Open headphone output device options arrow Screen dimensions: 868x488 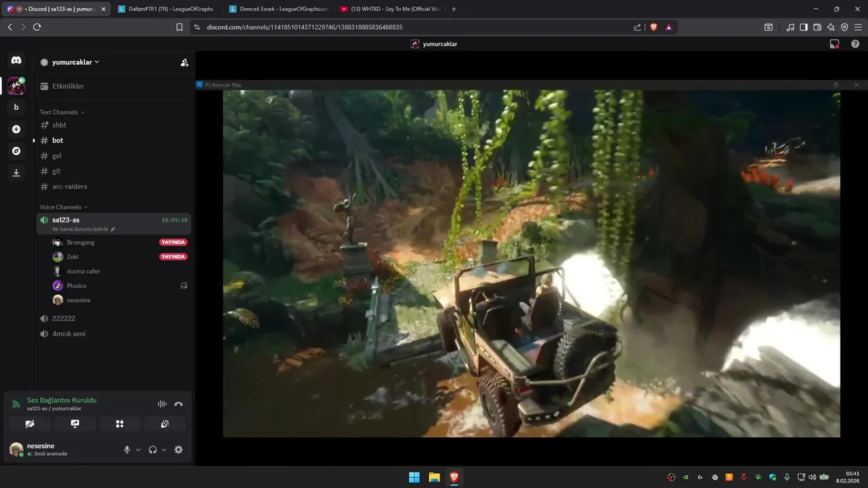point(164,449)
